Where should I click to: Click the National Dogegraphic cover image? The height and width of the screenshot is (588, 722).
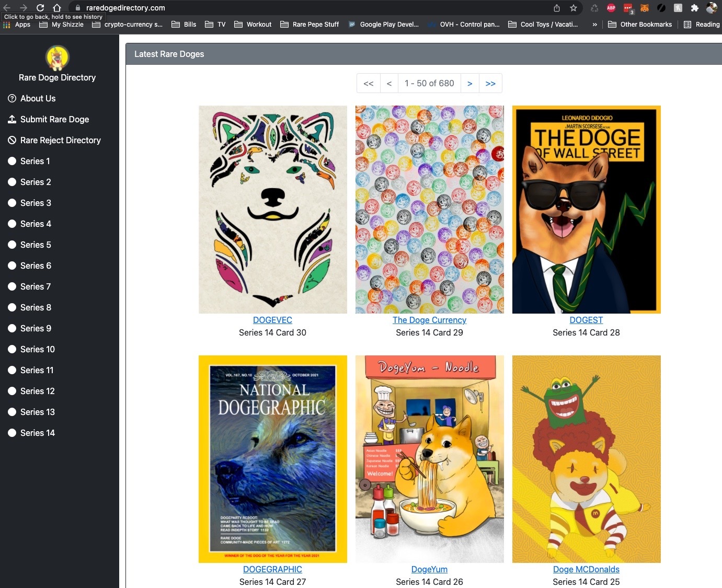pyautogui.click(x=273, y=459)
